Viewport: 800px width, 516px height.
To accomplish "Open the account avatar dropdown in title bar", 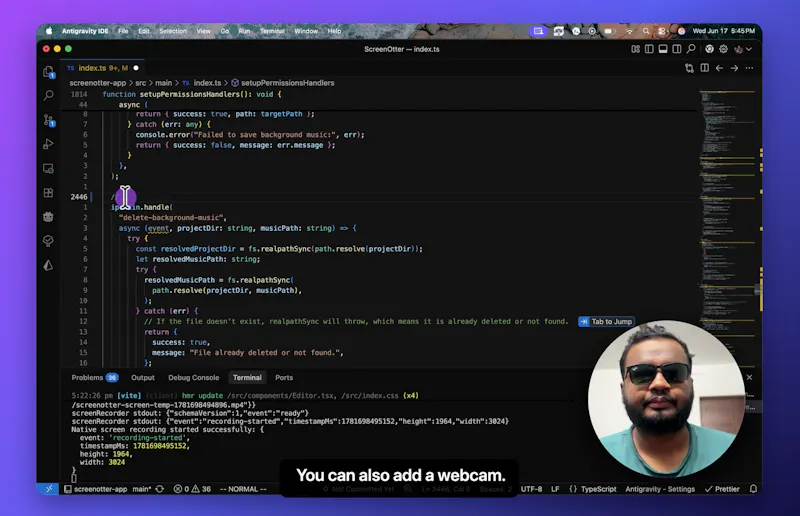I will tap(742, 49).
